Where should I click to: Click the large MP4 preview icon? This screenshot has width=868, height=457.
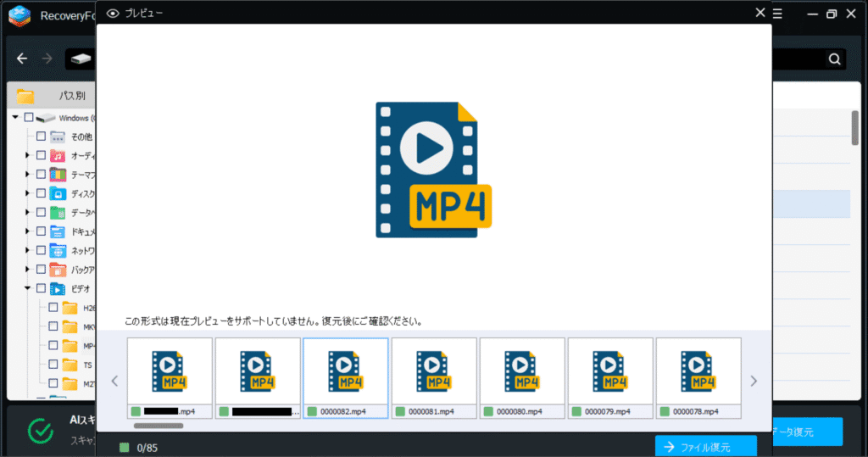(433, 170)
